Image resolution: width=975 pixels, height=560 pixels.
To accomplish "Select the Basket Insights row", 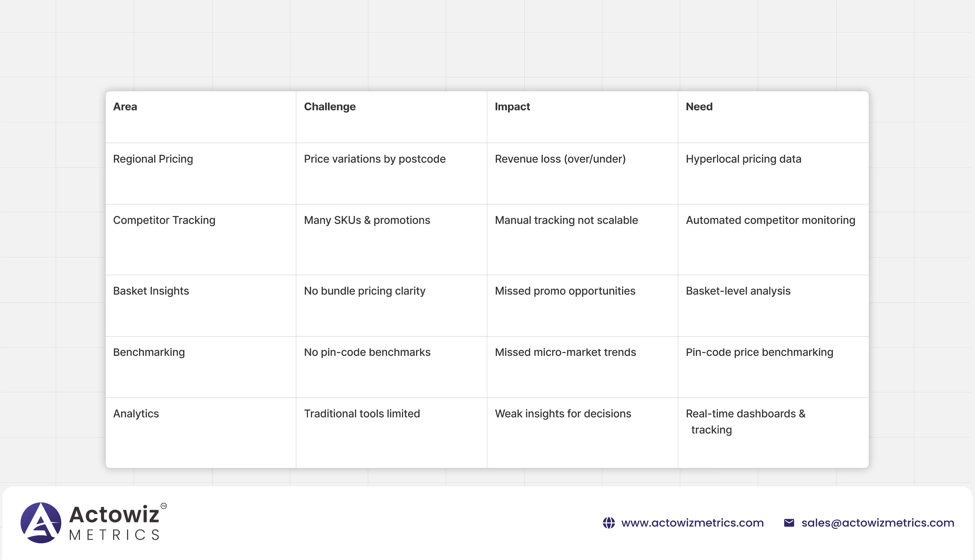I will (x=151, y=291).
